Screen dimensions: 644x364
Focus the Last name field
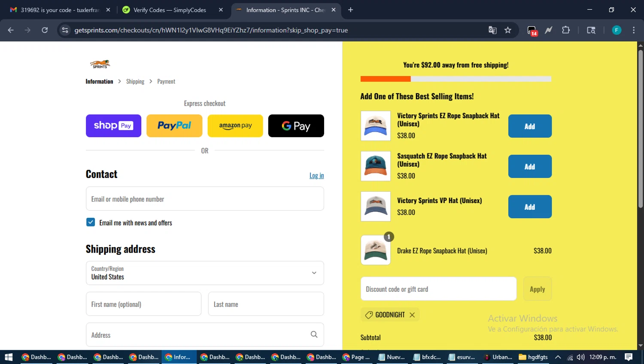(x=266, y=304)
